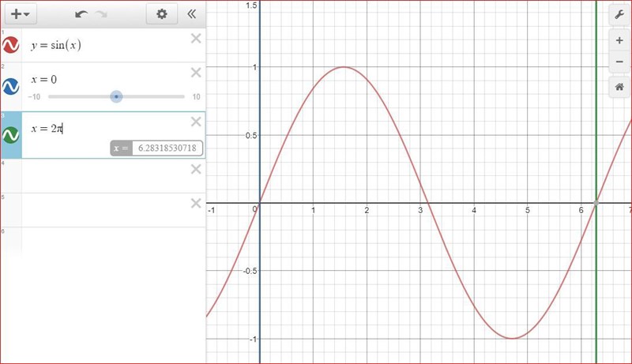Click the slider upper limit 10

pyautogui.click(x=196, y=97)
